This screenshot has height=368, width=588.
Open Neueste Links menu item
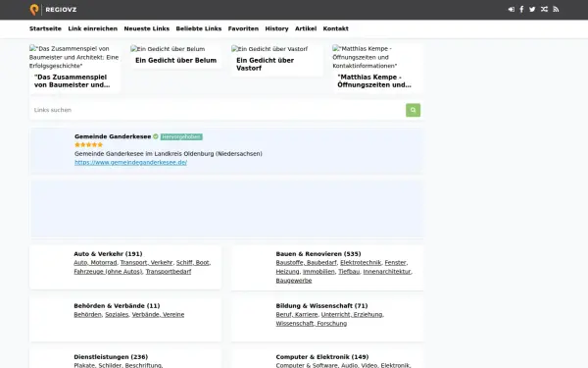(x=147, y=28)
